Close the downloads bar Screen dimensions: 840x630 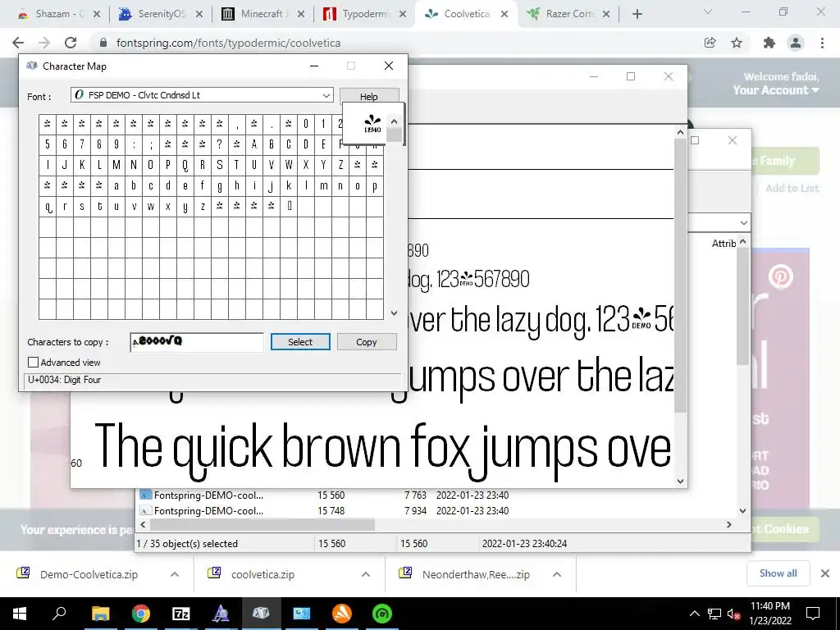pos(825,573)
